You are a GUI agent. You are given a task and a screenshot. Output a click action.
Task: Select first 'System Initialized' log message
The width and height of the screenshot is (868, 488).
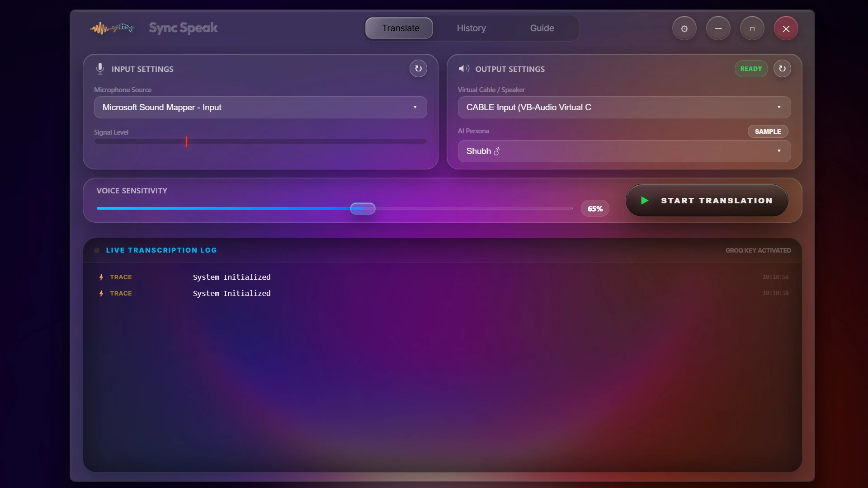click(232, 277)
